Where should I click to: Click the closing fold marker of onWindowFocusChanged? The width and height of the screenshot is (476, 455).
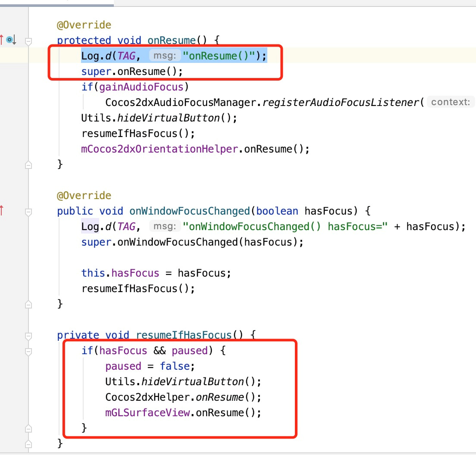click(28, 304)
